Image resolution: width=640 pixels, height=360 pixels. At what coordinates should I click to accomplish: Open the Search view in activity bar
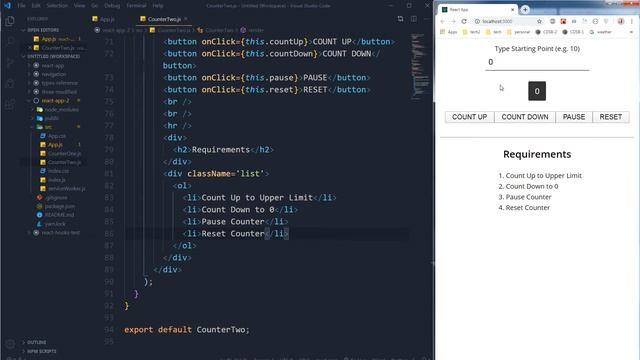pos(10,41)
